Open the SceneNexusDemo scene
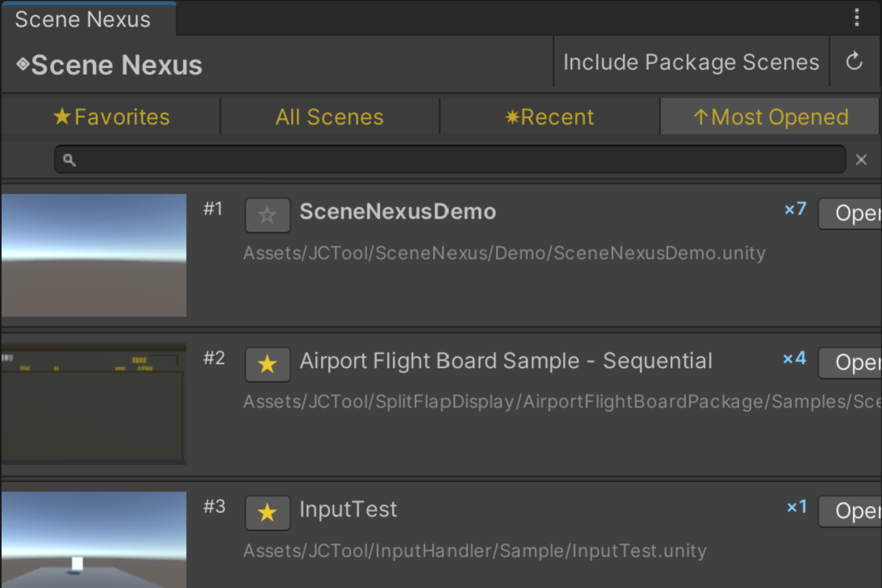Viewport: 882px width, 588px height. tap(850, 213)
